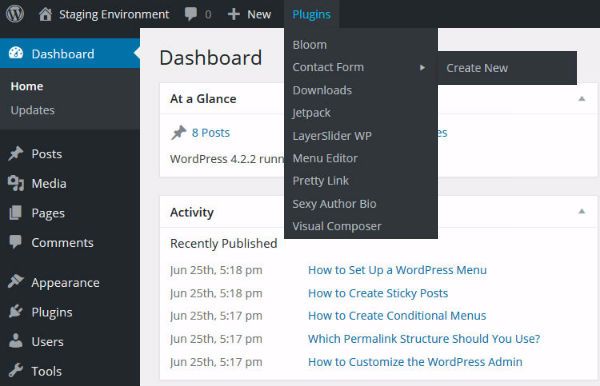Image resolution: width=600 pixels, height=386 pixels.
Task: Collapse the At a Glance widget arrow
Action: click(582, 99)
